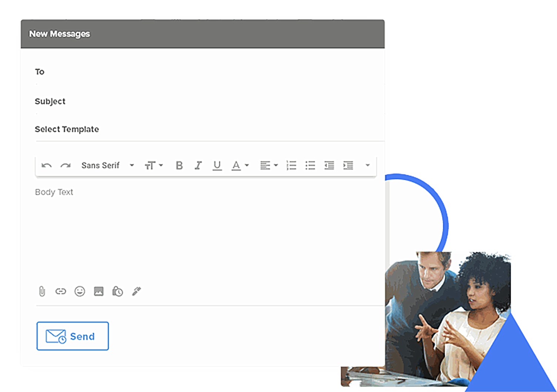Image resolution: width=557 pixels, height=392 pixels.
Task: Click the undo arrow icon
Action: point(46,165)
